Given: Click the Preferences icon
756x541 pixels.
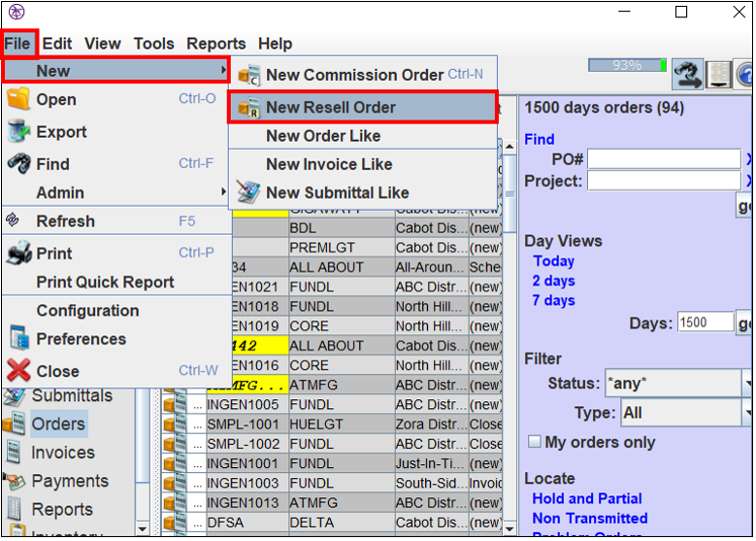Looking at the screenshot, I should point(19,338).
